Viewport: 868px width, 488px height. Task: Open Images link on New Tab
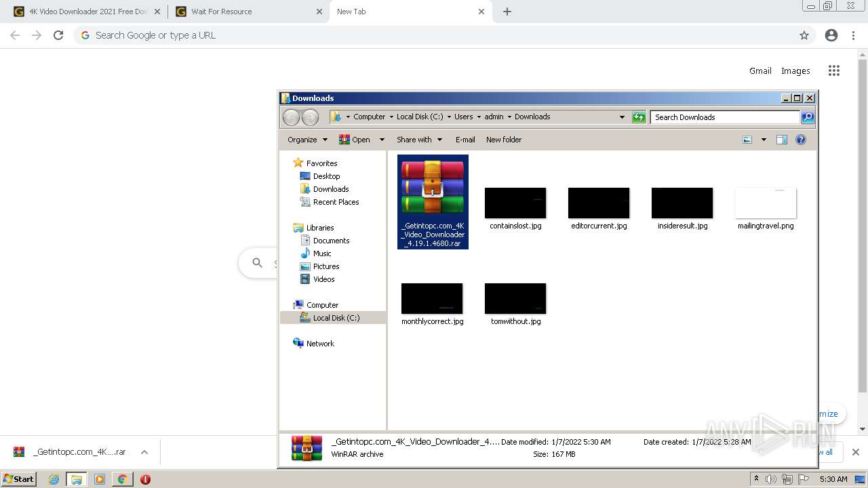coord(795,70)
